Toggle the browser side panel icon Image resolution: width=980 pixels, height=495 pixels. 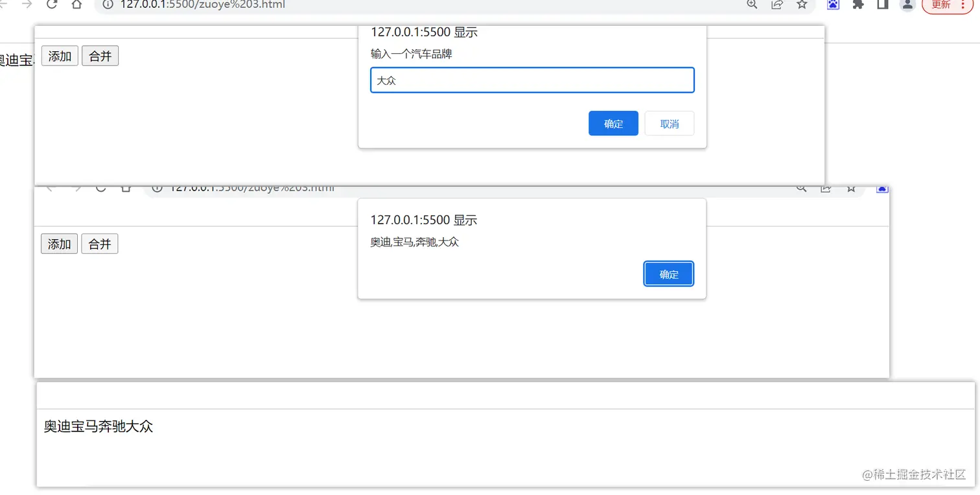tap(882, 5)
